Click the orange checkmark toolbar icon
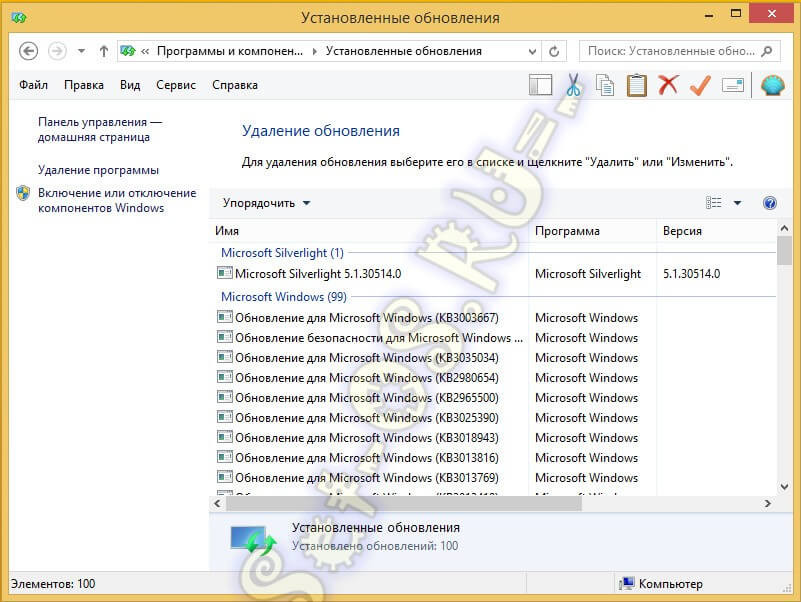Image resolution: width=801 pixels, height=602 pixels. pyautogui.click(x=700, y=85)
